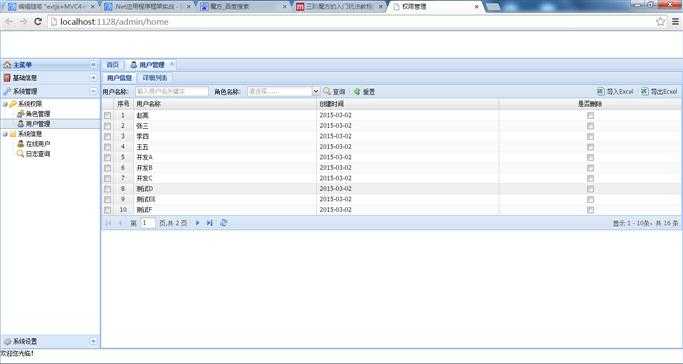Click the import Excel icon
This screenshot has width=683, height=364.
[x=600, y=91]
